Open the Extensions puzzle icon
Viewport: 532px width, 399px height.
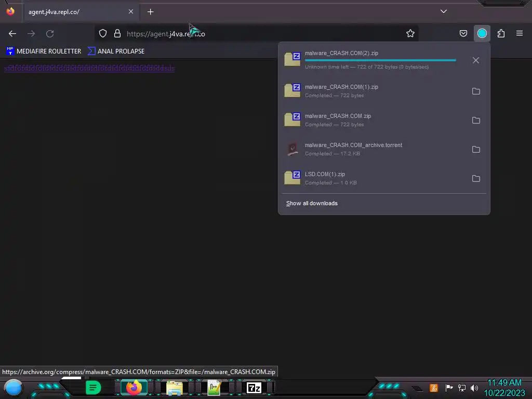(501, 33)
